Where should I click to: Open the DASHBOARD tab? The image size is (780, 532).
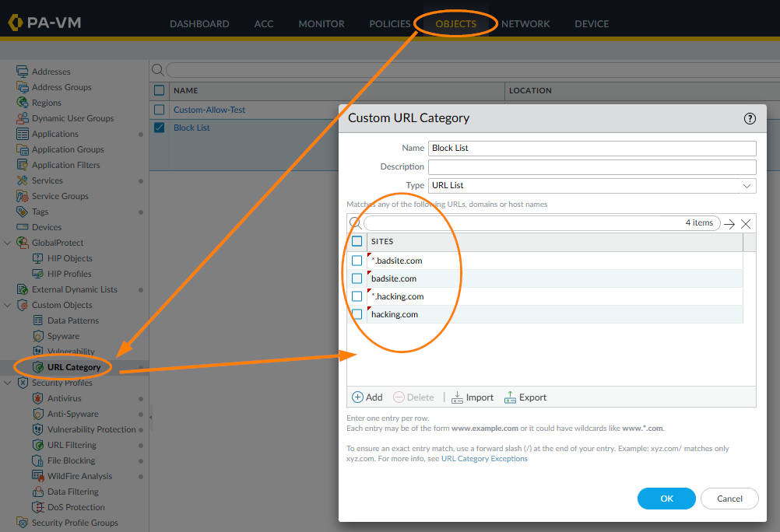click(199, 24)
